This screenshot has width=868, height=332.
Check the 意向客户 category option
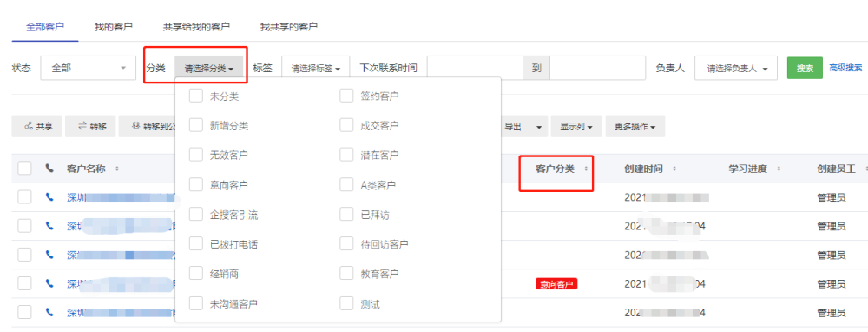(196, 184)
